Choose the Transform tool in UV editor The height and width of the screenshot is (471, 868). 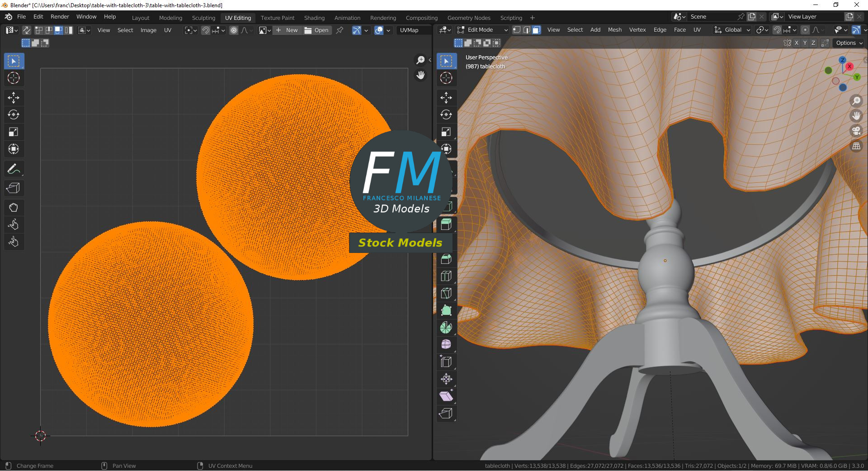pos(14,149)
